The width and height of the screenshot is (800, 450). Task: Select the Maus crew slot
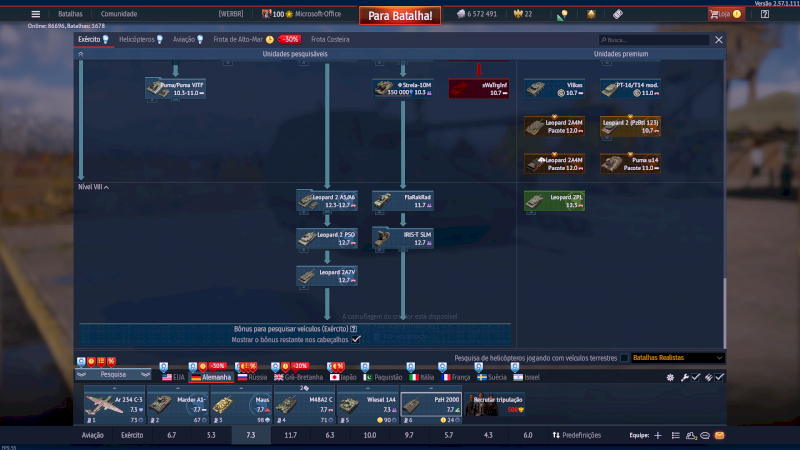(241, 406)
